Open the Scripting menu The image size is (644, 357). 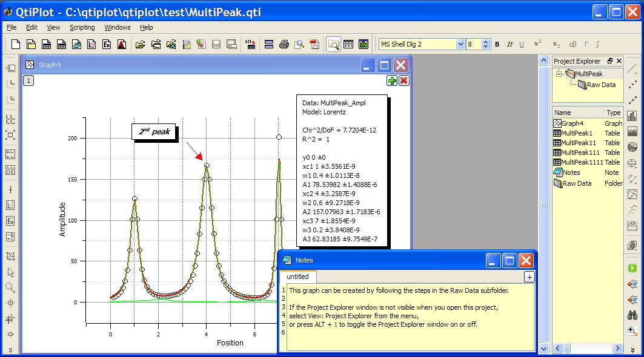coord(82,27)
